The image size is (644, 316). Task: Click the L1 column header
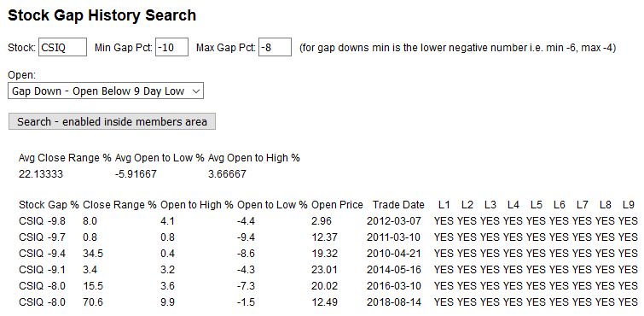click(x=444, y=204)
